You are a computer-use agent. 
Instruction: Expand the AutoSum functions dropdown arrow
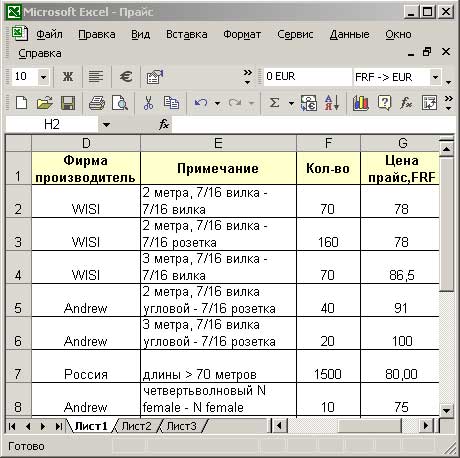tap(291, 103)
